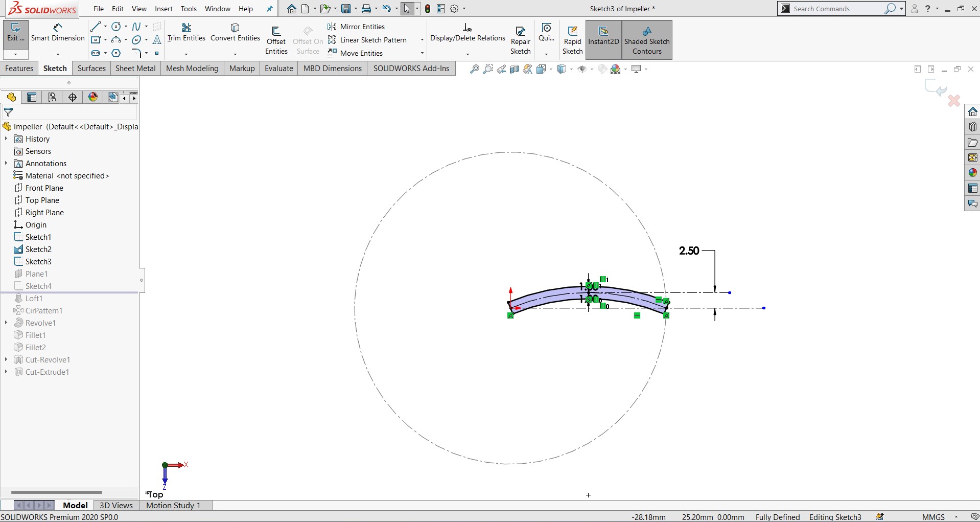Viewport: 980px width, 522px height.
Task: Switch to the Features tab
Action: pos(19,69)
